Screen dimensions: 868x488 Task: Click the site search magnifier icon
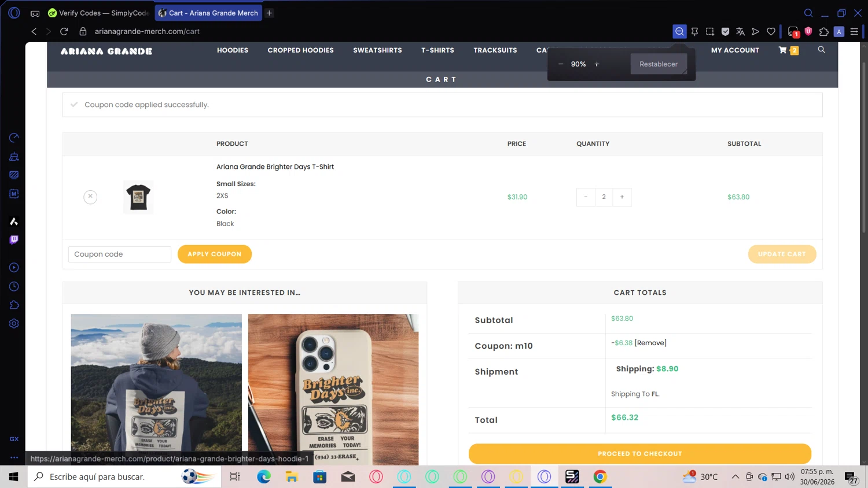821,50
